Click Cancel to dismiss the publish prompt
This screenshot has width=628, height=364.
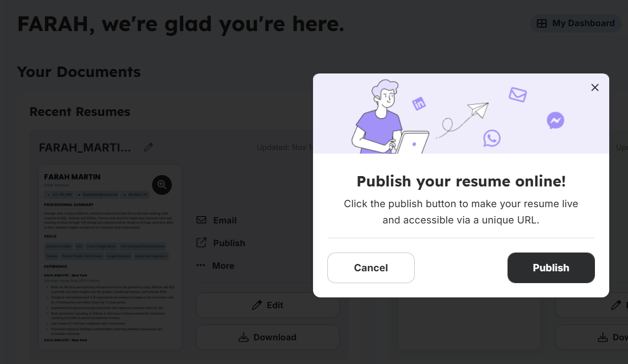click(x=371, y=267)
